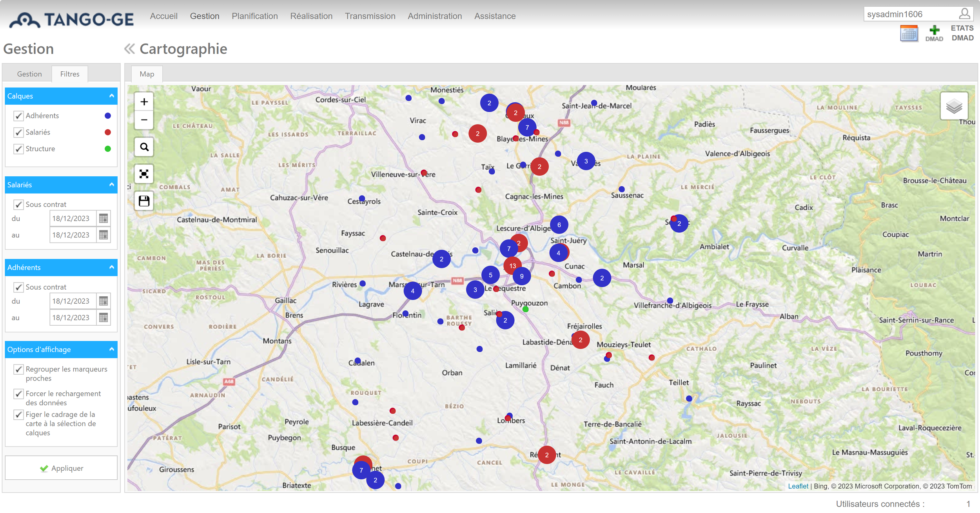Uncheck the Adhérents layer checkbox

[x=18, y=116]
